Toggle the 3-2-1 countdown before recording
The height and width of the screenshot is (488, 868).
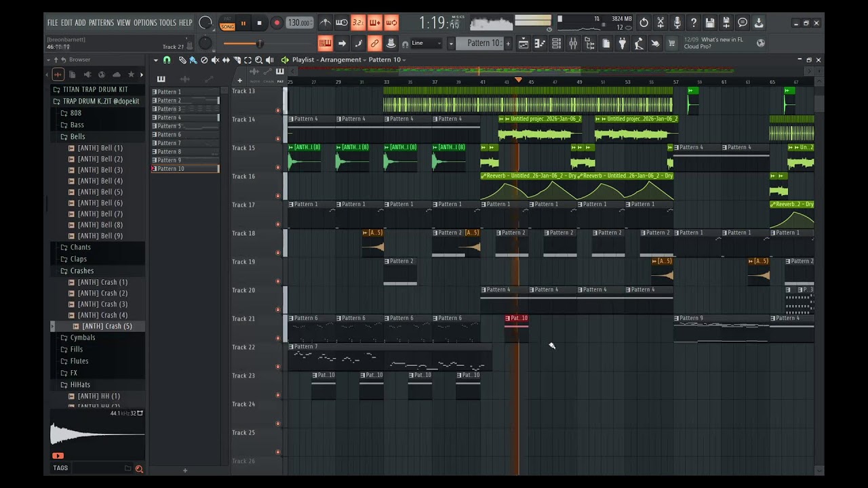click(x=358, y=23)
